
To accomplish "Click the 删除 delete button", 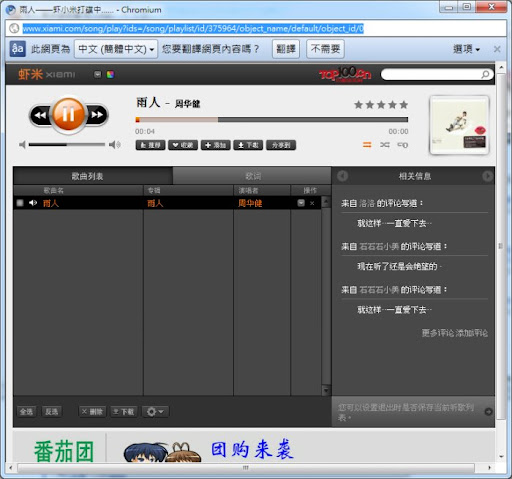I will pyautogui.click(x=92, y=412).
